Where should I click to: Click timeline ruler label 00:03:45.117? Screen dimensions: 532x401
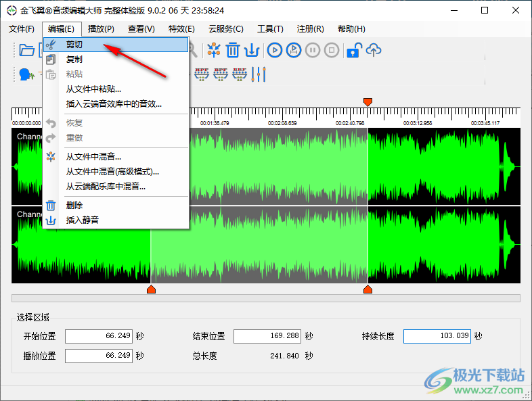coord(485,123)
